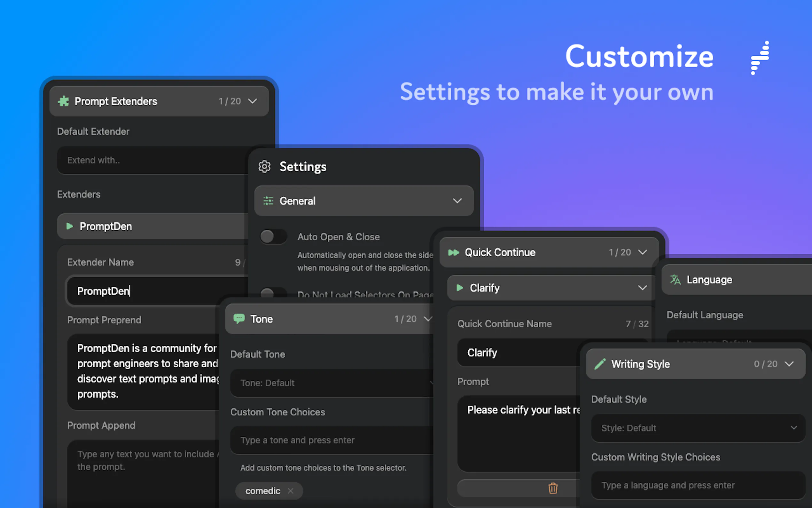The height and width of the screenshot is (508, 812).
Task: Click the Writing Style pencil icon
Action: [600, 364]
